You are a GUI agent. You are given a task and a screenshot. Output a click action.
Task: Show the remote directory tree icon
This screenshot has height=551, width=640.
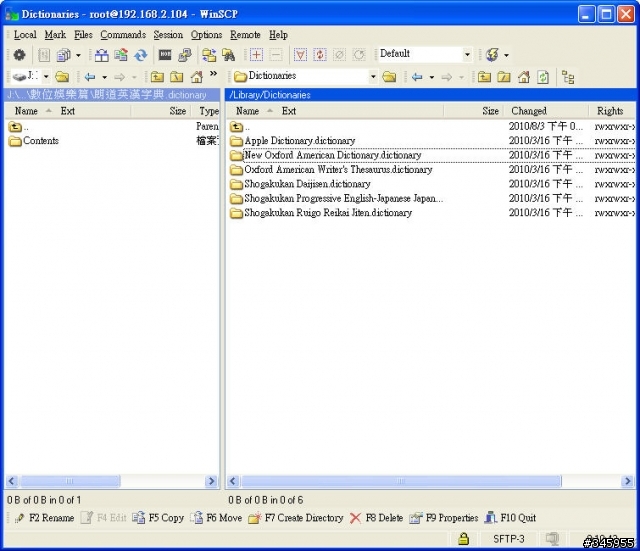568,77
